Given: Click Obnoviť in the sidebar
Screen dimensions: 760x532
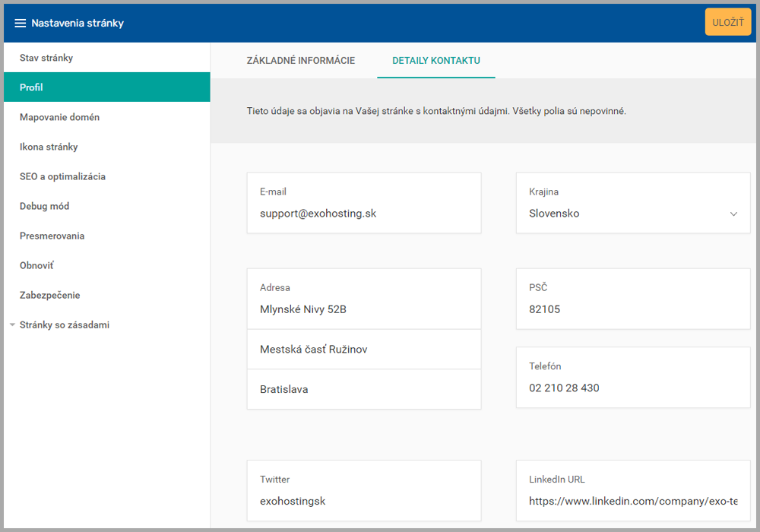Looking at the screenshot, I should coord(36,265).
